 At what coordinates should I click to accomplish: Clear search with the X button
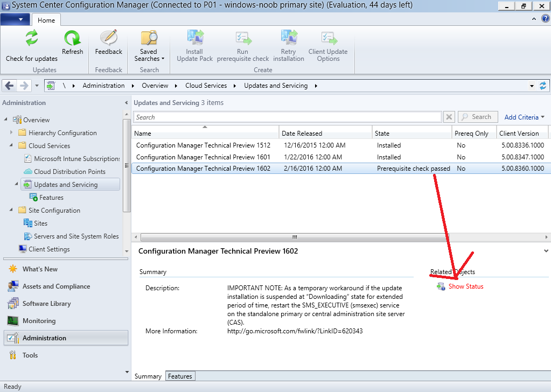pyautogui.click(x=449, y=117)
